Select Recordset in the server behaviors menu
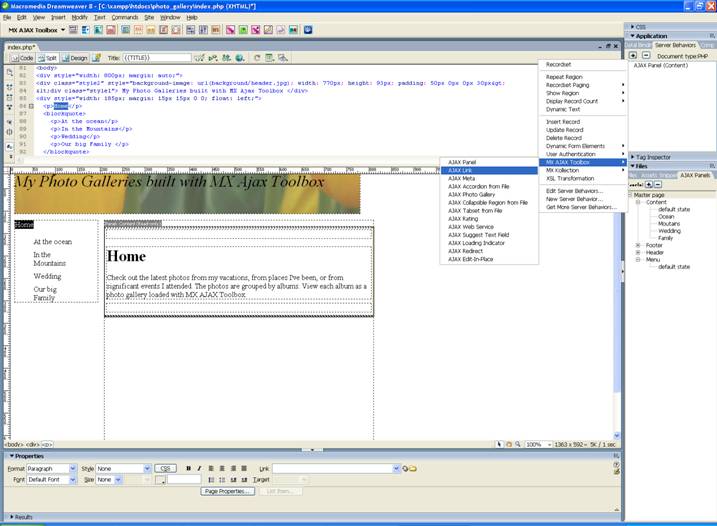717x526 pixels. (x=583, y=64)
